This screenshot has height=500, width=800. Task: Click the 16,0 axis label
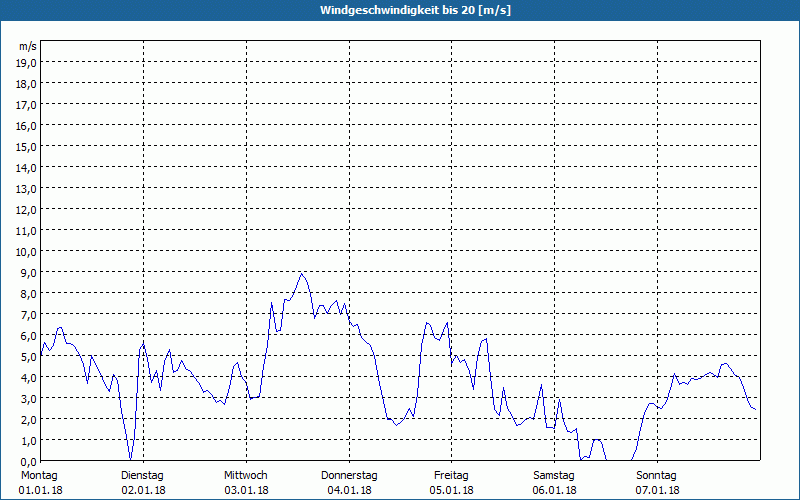(26, 126)
